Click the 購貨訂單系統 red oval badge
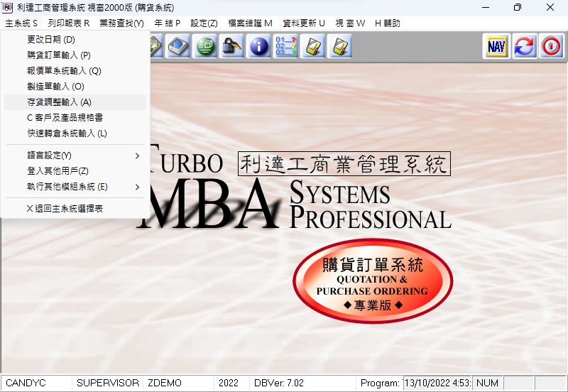The width and height of the screenshot is (568, 392). point(373,281)
